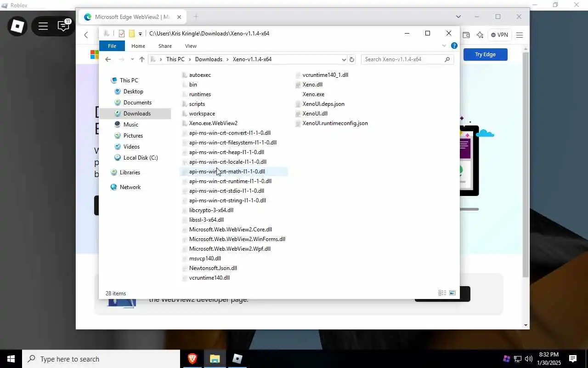
Task: Open recent locations dropdown arrow
Action: tap(132, 59)
